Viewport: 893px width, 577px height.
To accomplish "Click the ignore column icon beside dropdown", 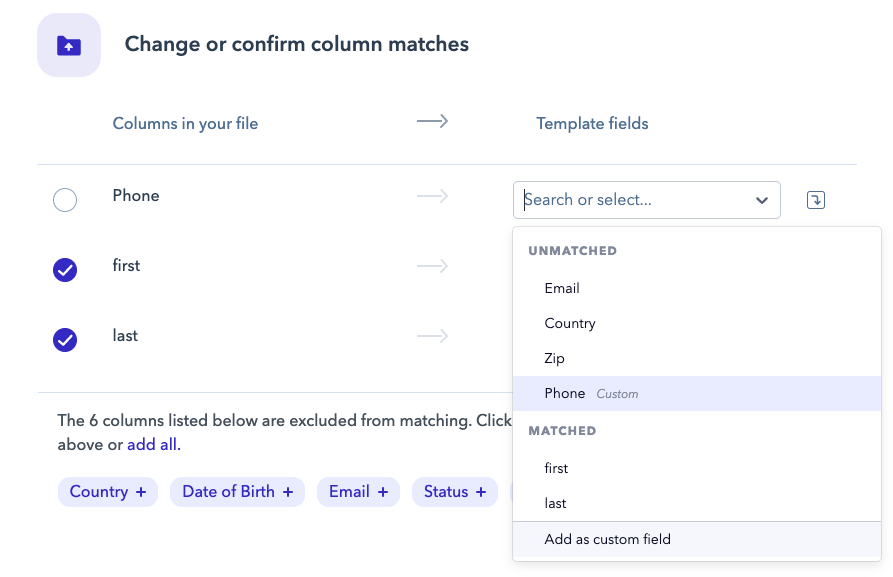I will point(815,200).
